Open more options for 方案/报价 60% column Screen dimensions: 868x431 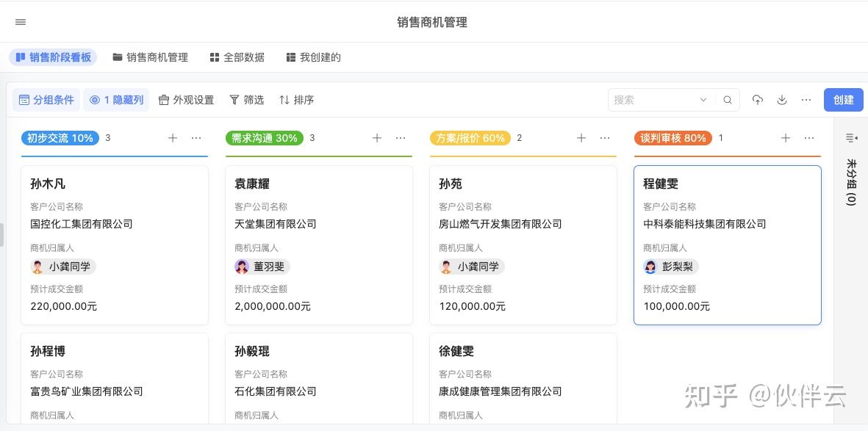click(x=605, y=138)
